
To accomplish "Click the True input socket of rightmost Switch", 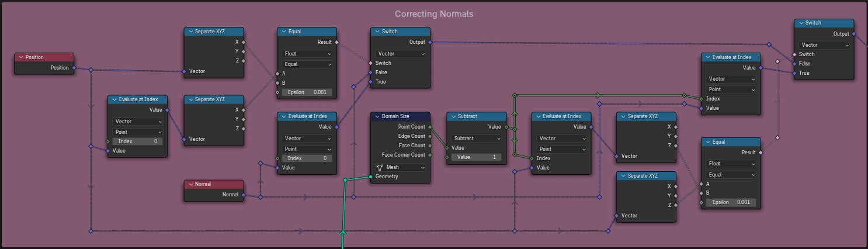I will (795, 73).
